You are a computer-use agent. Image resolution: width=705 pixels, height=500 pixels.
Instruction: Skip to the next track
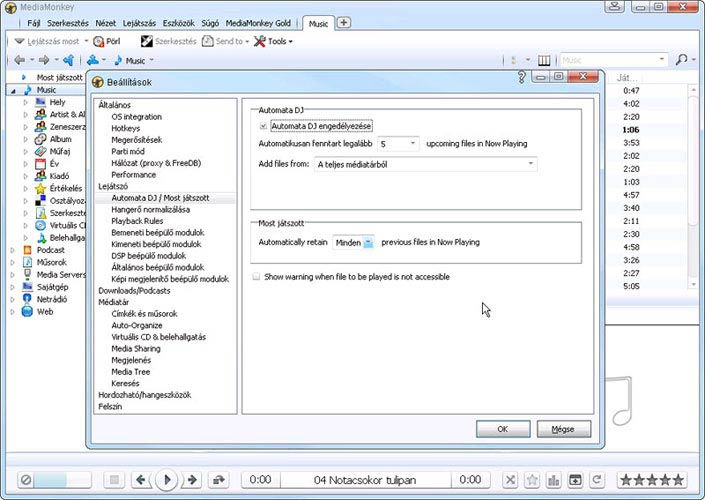[193, 480]
